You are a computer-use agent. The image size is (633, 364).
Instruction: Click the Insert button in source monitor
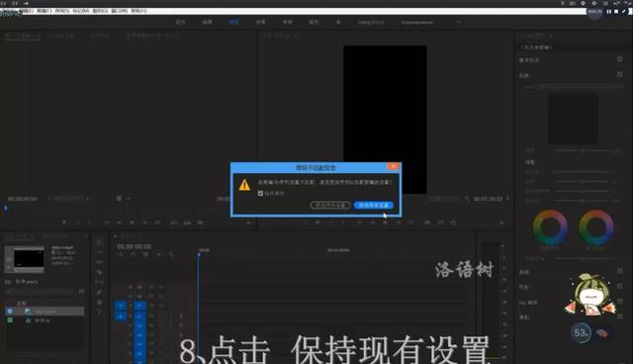[x=174, y=223]
